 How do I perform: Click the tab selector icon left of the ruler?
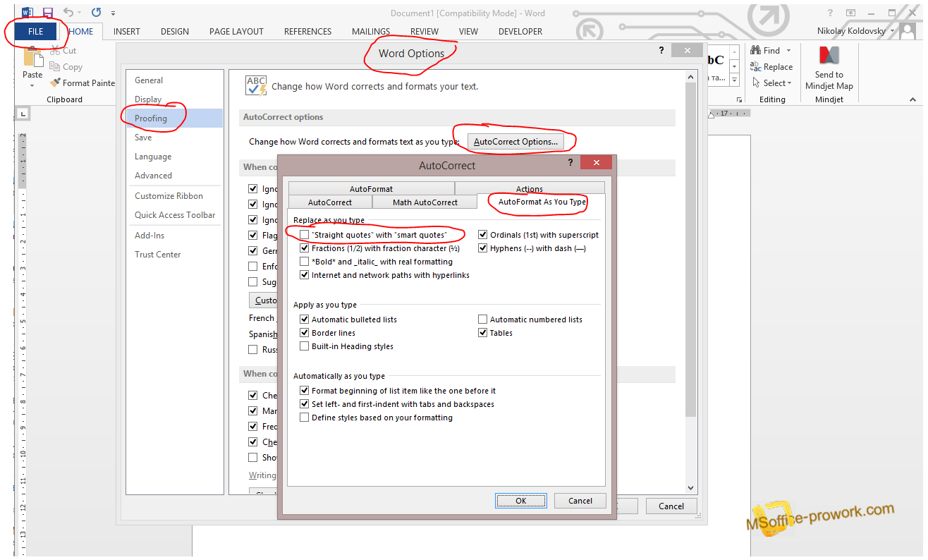coord(23,114)
